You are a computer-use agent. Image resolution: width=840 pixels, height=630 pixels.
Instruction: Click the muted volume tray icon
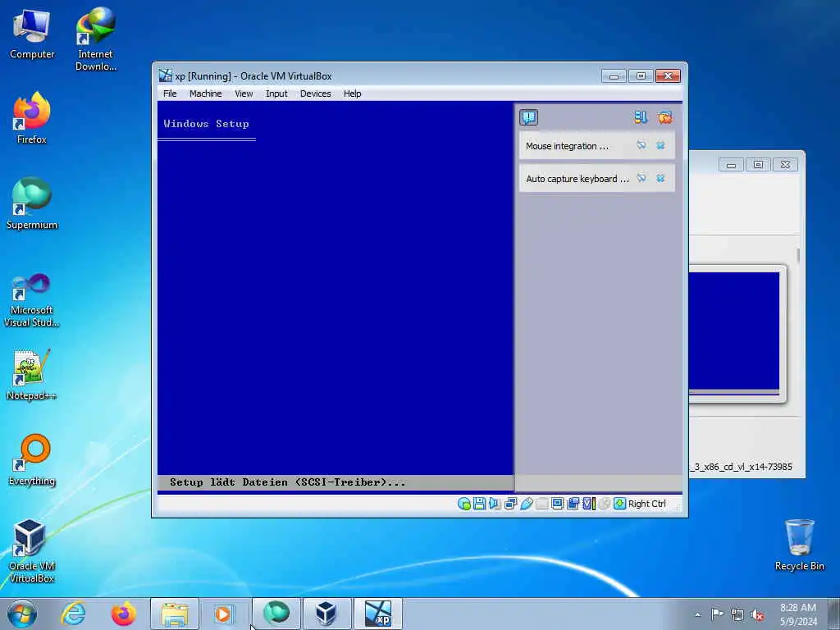[757, 615]
